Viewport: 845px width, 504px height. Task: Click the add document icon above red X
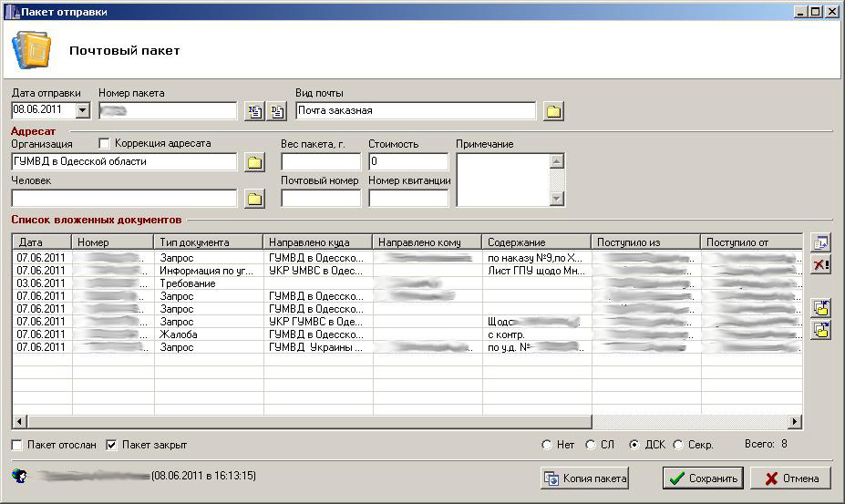click(820, 242)
